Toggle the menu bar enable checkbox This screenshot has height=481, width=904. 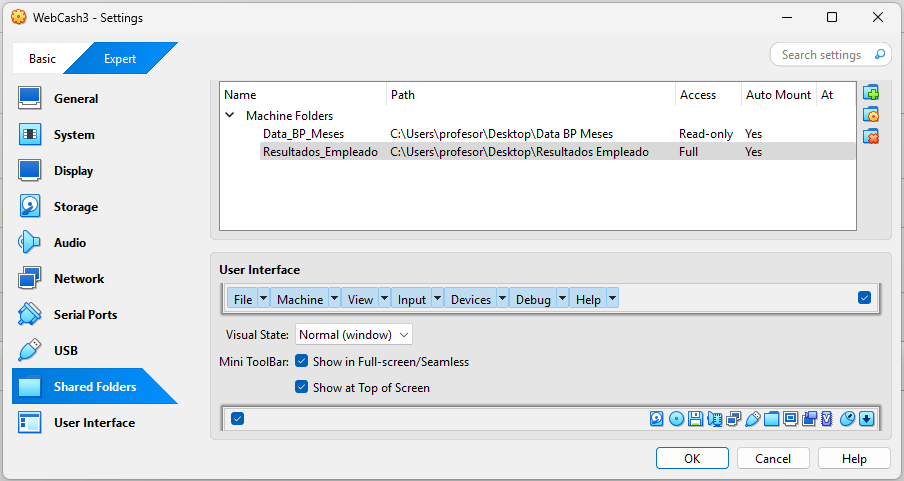[x=864, y=298]
